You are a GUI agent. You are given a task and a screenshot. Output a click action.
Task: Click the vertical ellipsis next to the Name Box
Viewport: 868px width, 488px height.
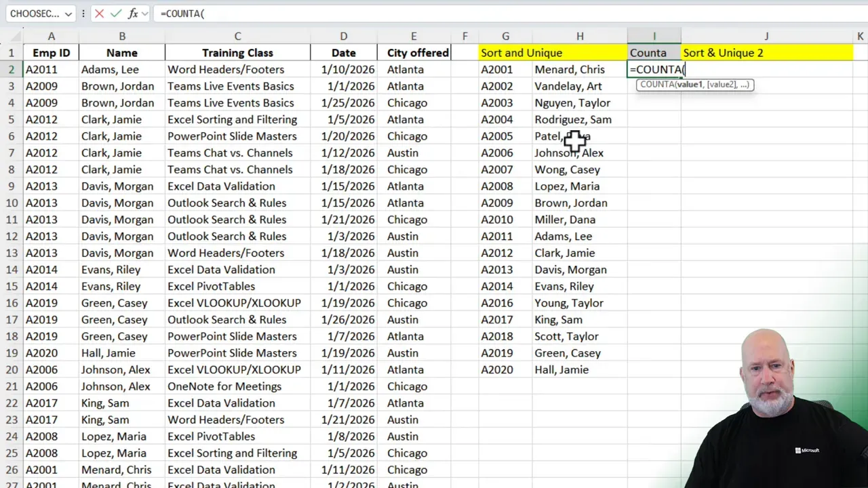(x=83, y=14)
